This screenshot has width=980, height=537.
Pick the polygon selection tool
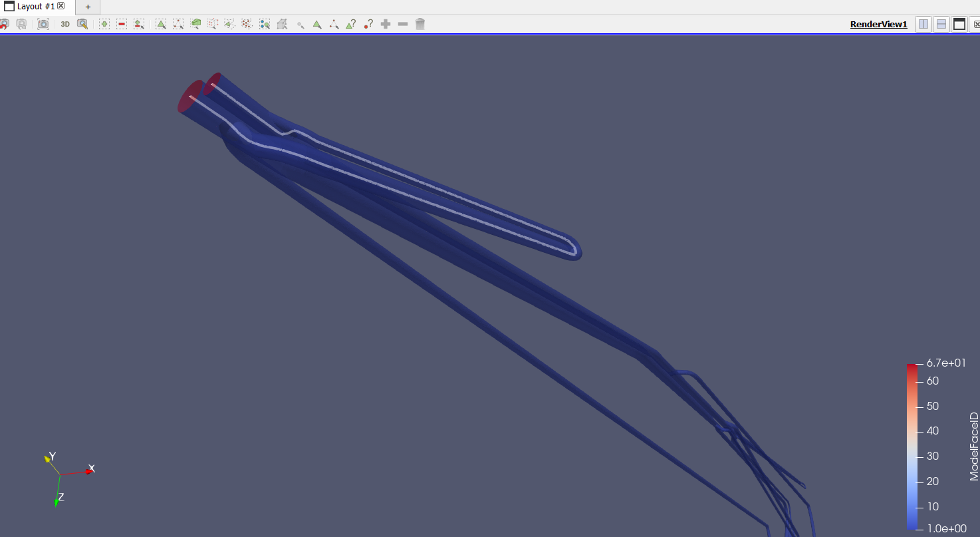[x=231, y=24]
